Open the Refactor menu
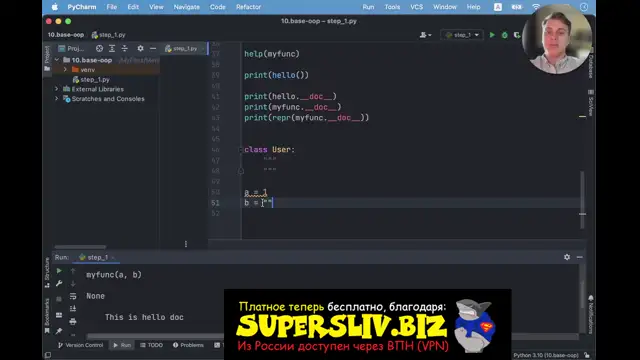 [248, 7]
